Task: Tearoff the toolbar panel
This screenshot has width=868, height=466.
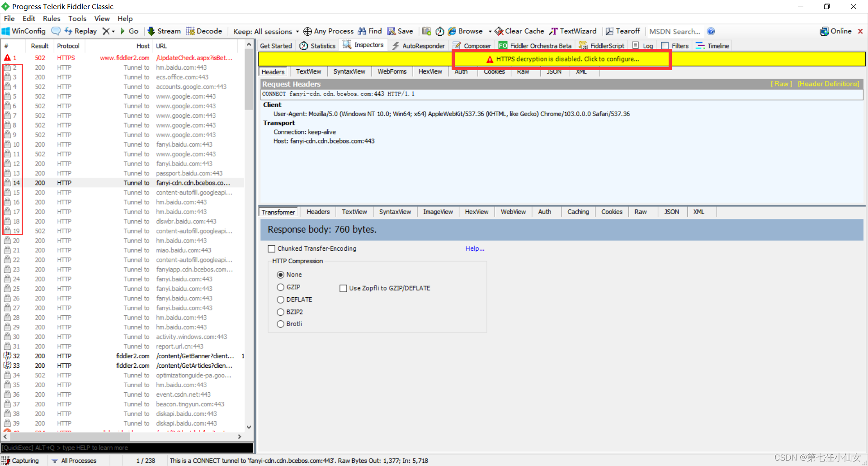Action: pos(623,31)
